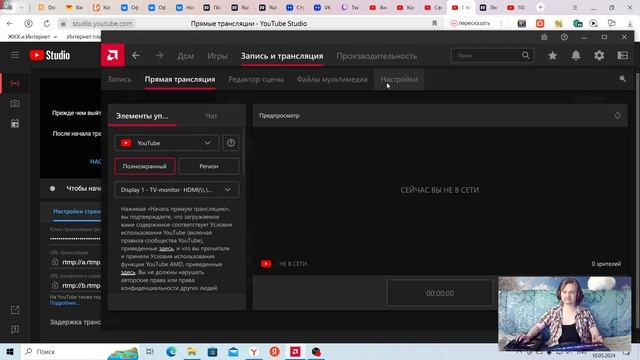Open the Запись и трансляция tab
The width and height of the screenshot is (640, 360).
pos(282,56)
